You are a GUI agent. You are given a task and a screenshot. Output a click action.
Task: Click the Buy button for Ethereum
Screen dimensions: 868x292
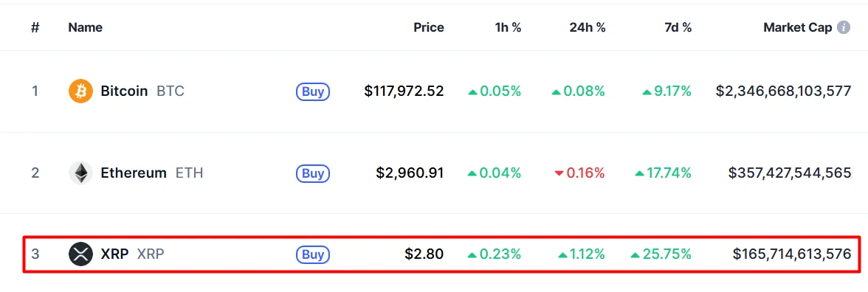pyautogui.click(x=313, y=173)
